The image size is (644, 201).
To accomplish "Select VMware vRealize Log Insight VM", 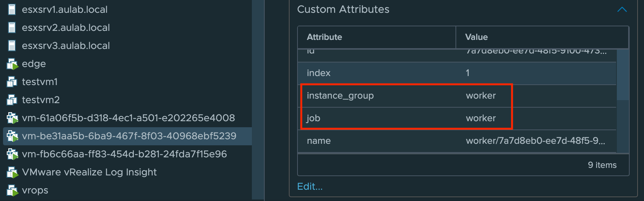I will tap(89, 172).
